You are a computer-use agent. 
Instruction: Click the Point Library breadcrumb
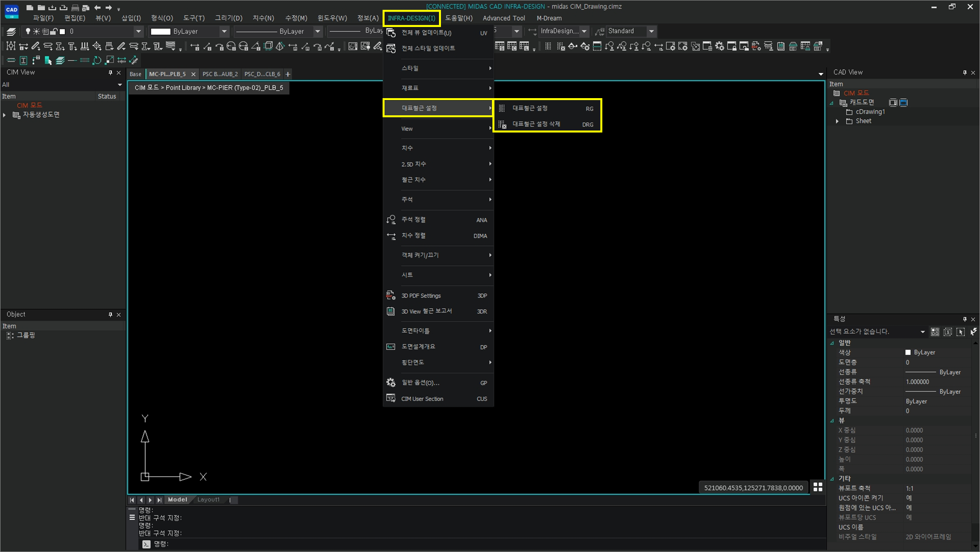coord(183,88)
